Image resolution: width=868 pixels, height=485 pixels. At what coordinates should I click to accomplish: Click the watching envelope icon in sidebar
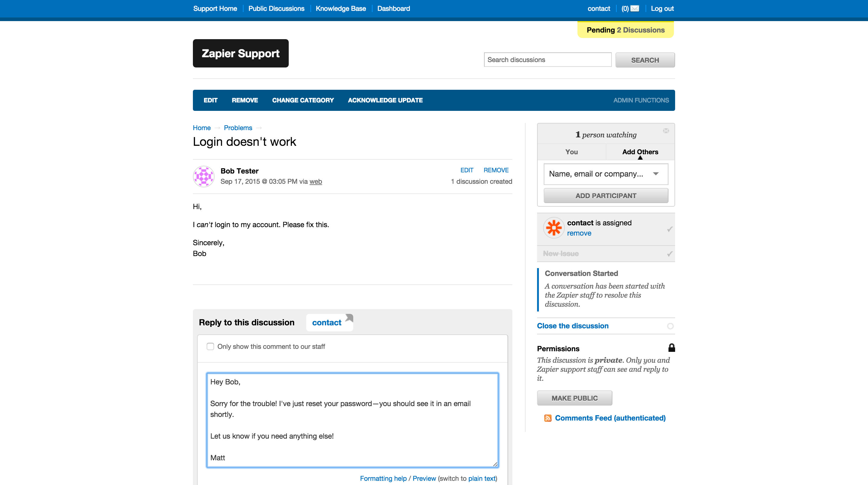coord(666,131)
